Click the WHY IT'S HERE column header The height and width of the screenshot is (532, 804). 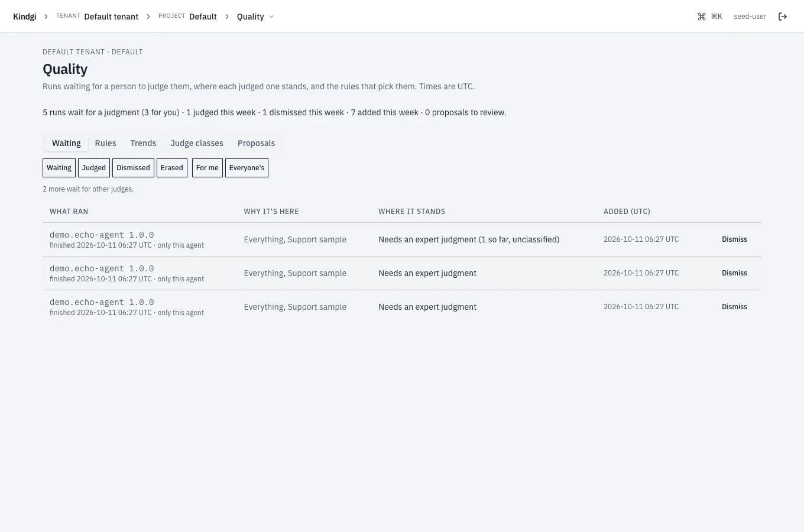click(271, 212)
